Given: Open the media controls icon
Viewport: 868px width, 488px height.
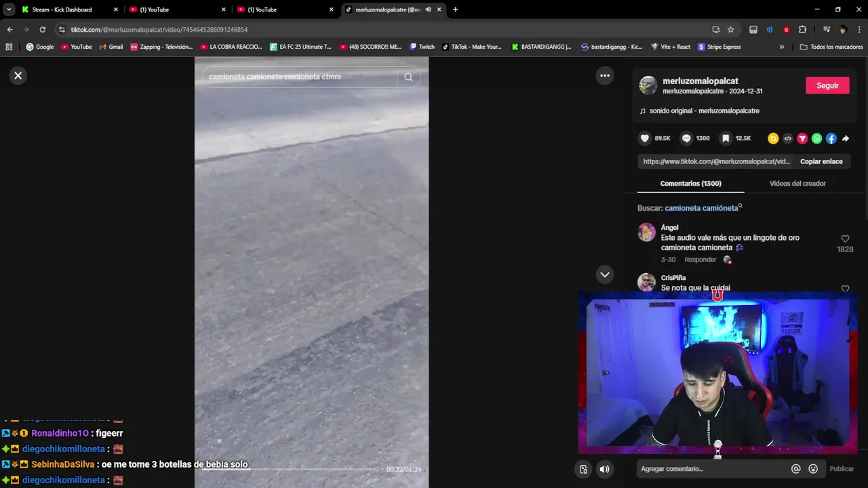Looking at the screenshot, I should (x=826, y=30).
